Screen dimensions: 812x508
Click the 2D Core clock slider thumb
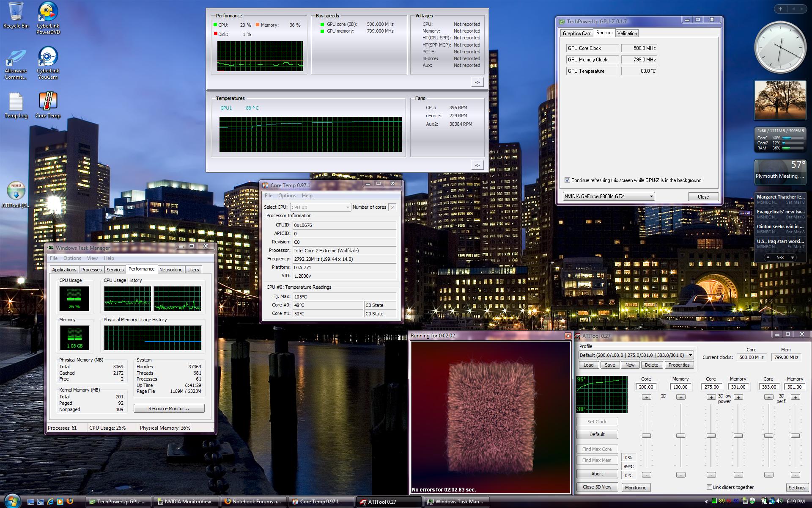click(x=646, y=436)
